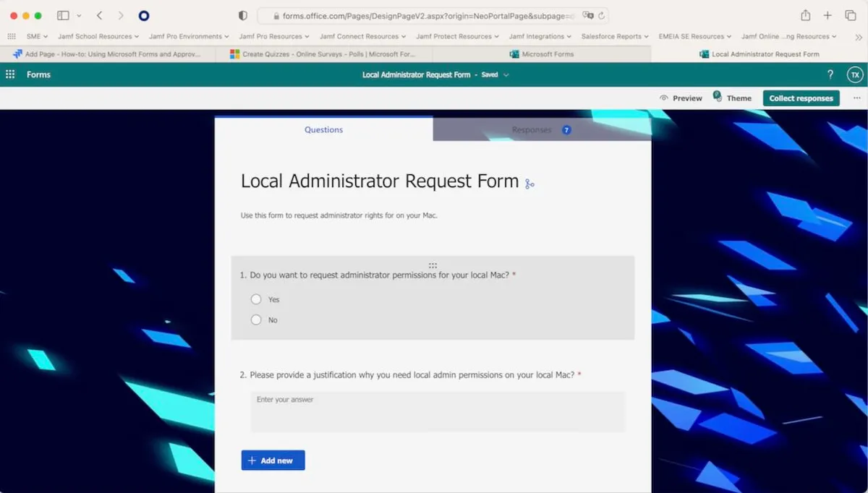Click the back navigation arrow
The image size is (868, 493).
[x=99, y=14]
